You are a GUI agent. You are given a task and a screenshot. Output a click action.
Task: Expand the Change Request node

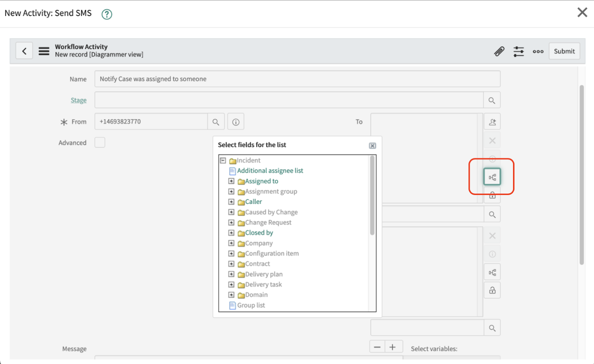point(231,223)
